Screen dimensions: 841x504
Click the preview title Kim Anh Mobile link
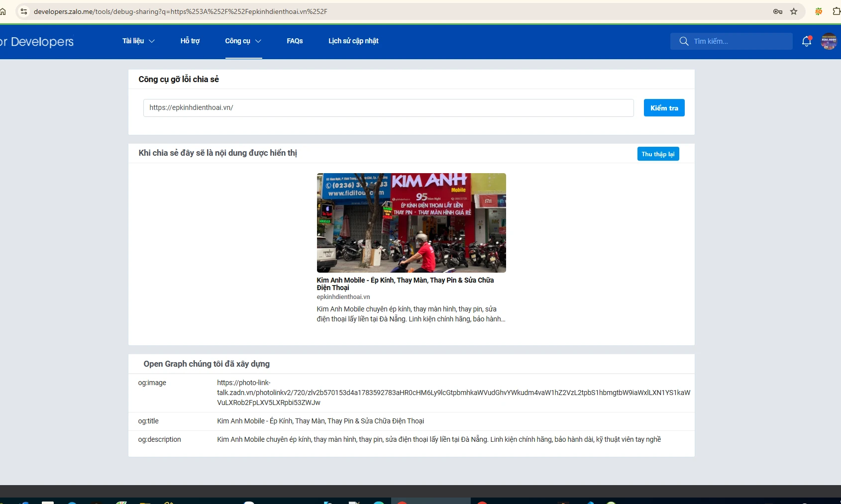point(405,284)
